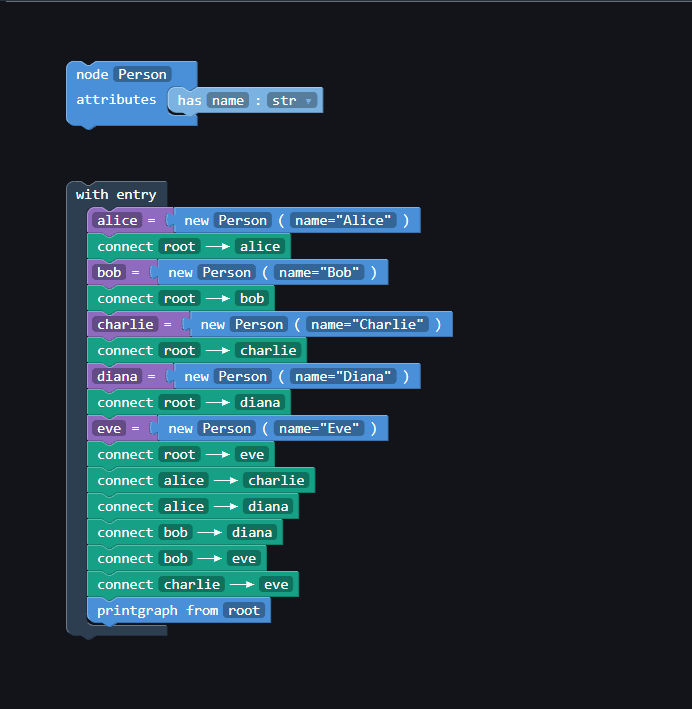Select the 'node' block label
The image size is (692, 709).
tap(92, 75)
